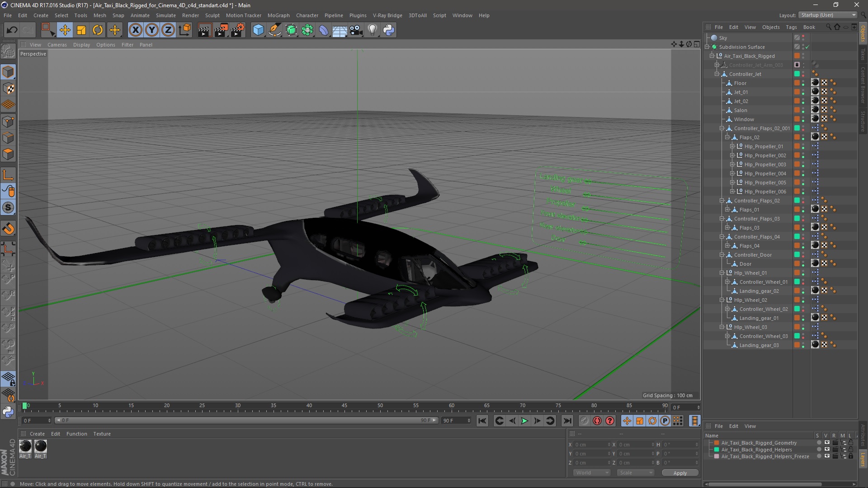The width and height of the screenshot is (868, 488).
Task: Open the Content Browser side tab
Action: pos(863,84)
